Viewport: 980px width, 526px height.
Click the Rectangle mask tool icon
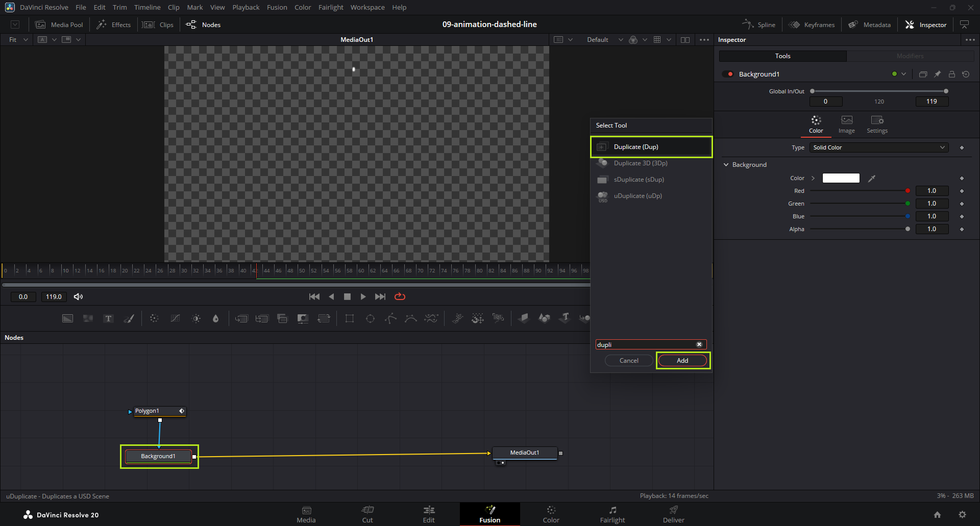pos(350,319)
